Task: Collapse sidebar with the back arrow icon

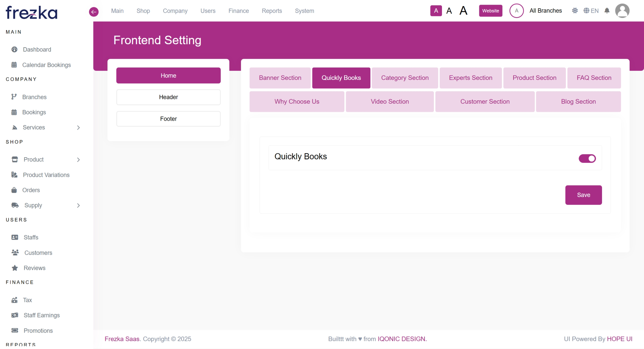Action: tap(94, 12)
